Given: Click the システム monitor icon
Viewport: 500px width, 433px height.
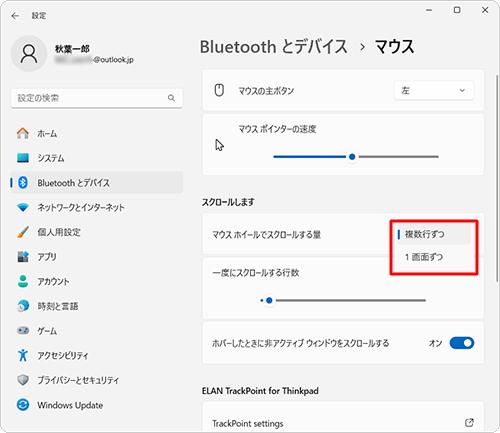Looking at the screenshot, I should coord(23,158).
